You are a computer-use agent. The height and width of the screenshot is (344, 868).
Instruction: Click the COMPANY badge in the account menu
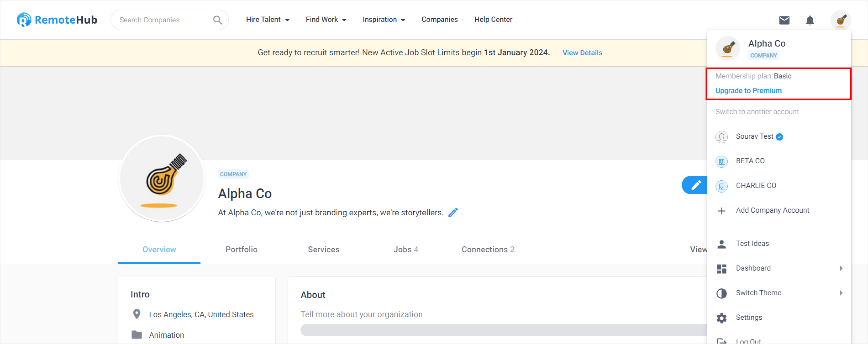(763, 56)
